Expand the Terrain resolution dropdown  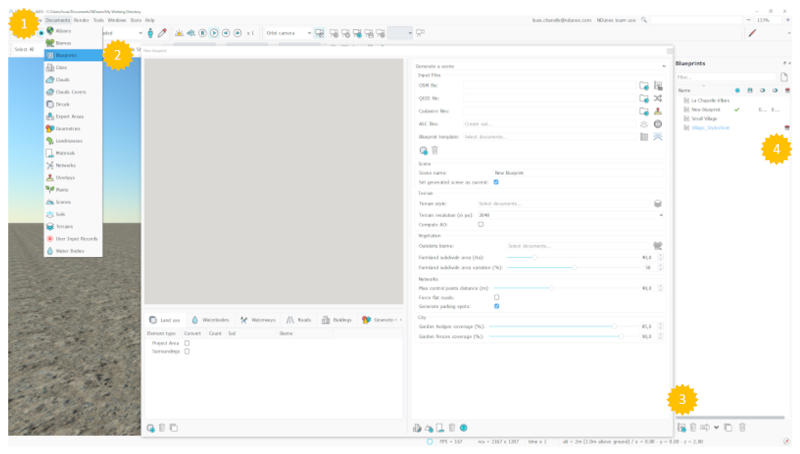[x=661, y=214]
